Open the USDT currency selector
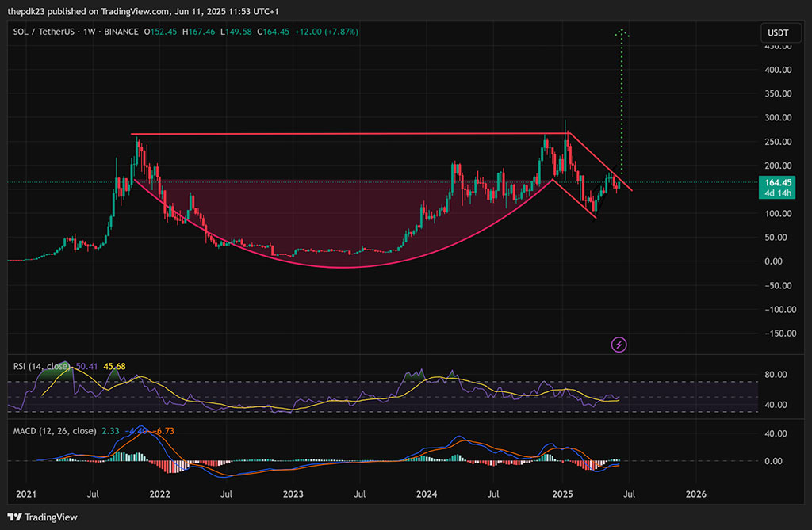812x530 pixels. (774, 32)
